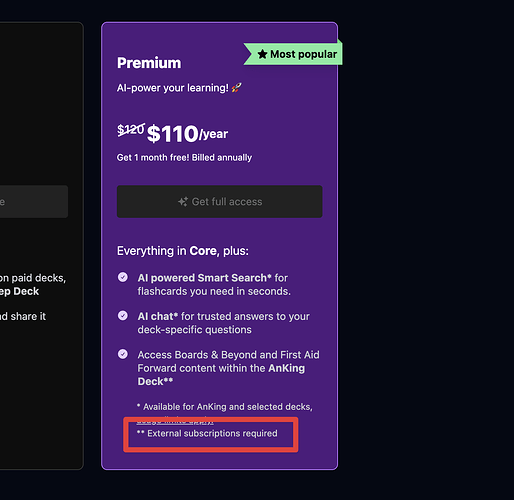Click the bold 'Core' word in features heading

click(203, 251)
